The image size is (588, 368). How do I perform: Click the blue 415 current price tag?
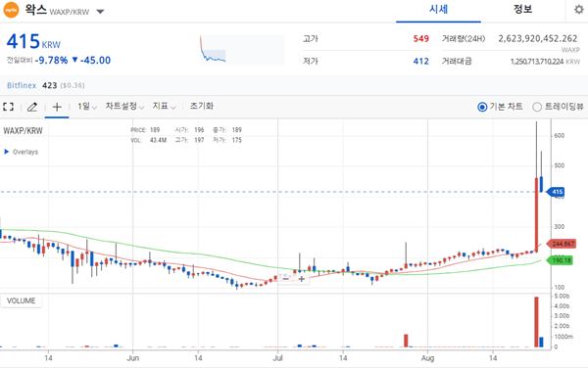coord(556,192)
